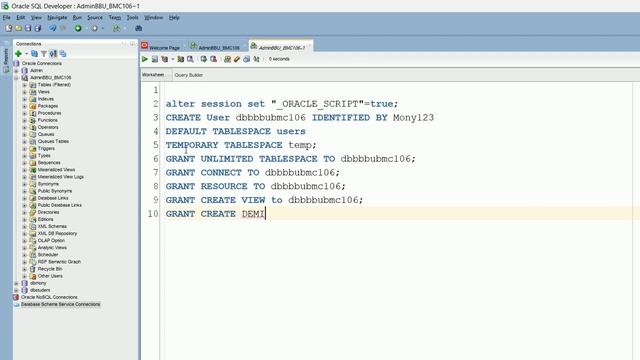Open the Explain Plan dropdown arrow
Viewport: 640px width, 360px height.
(x=172, y=60)
